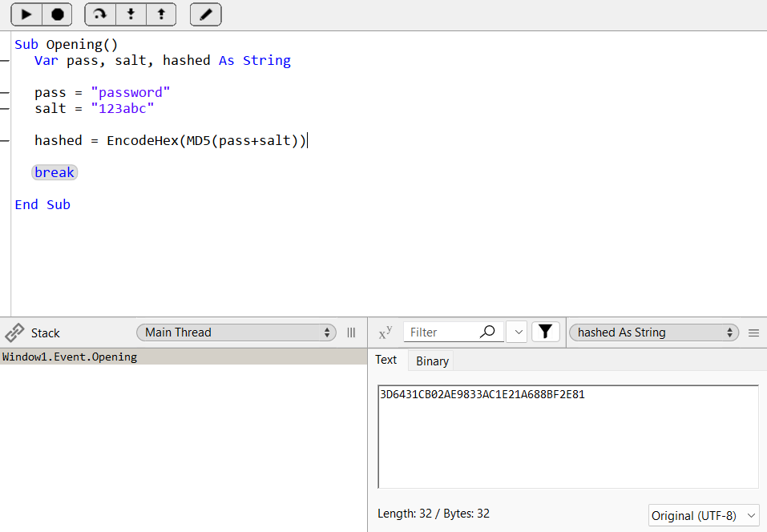This screenshot has width=767, height=532.
Task: Toggle breakpoint gutter beside Var line
Action: point(5,61)
